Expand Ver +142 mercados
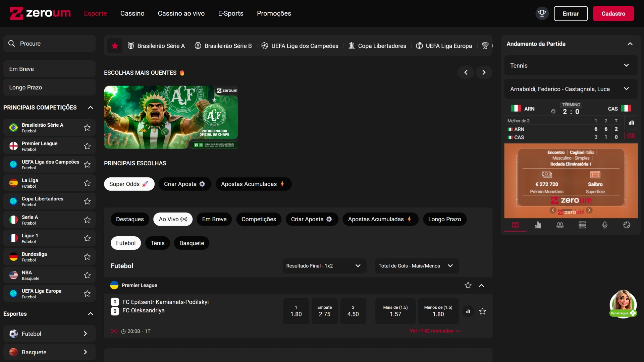 pyautogui.click(x=435, y=331)
